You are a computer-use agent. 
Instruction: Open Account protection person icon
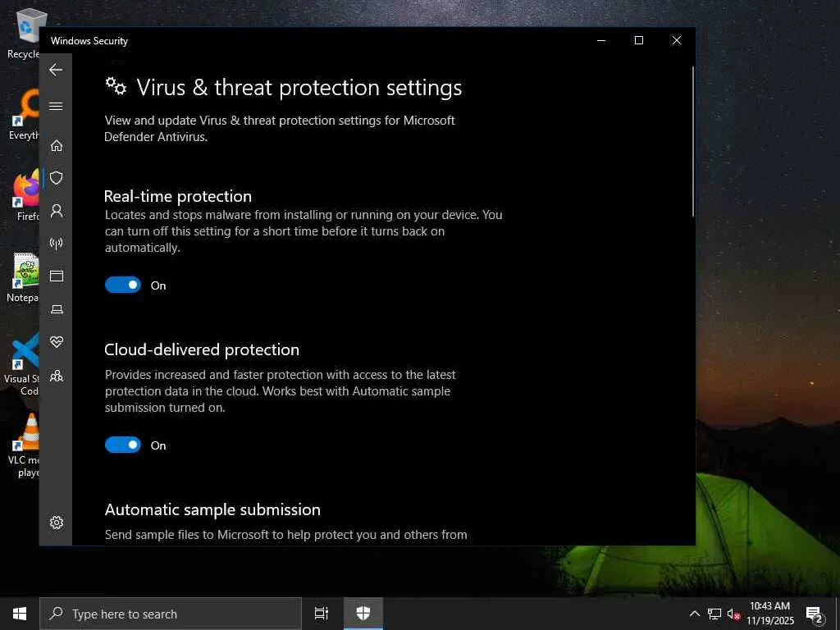(x=57, y=211)
